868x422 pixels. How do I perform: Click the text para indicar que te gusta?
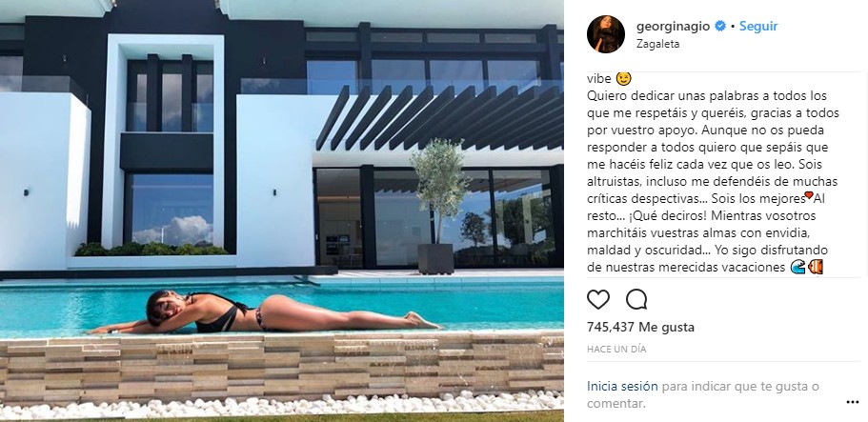point(733,386)
